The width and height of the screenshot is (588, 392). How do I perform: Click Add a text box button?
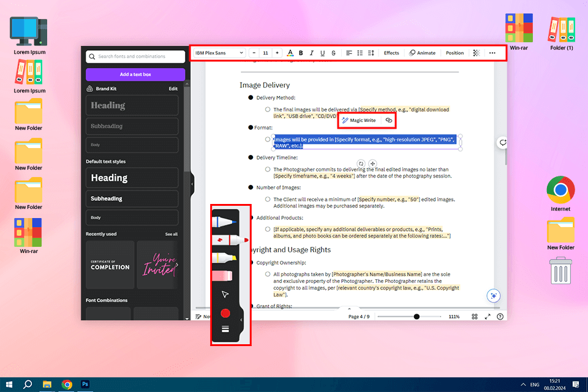tap(135, 74)
